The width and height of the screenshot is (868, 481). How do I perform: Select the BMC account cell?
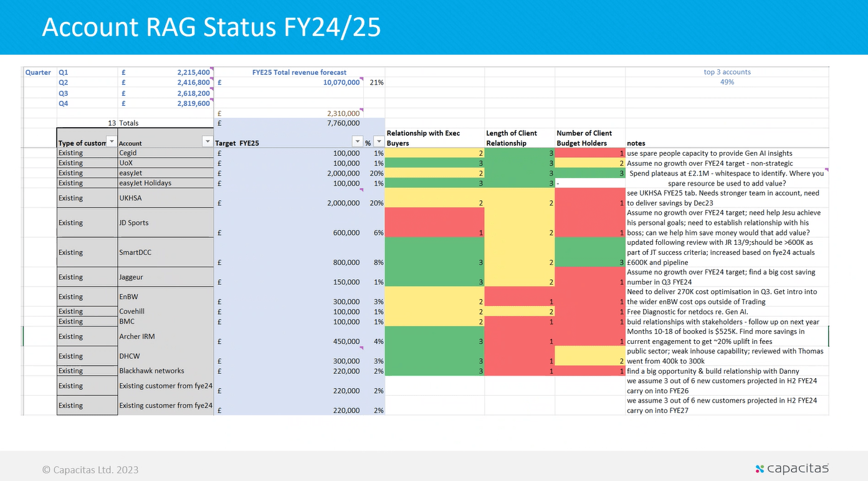pyautogui.click(x=166, y=321)
